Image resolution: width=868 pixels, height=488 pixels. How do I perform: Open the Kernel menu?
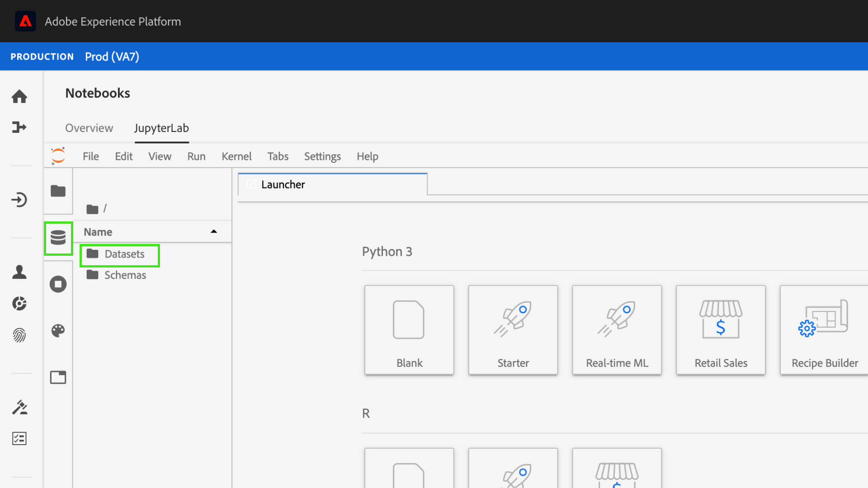point(236,156)
